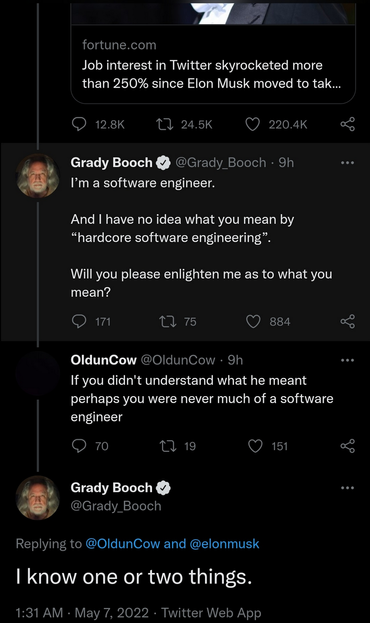The width and height of the screenshot is (370, 623).
Task: Share the top tweet with the fortune.com card
Action: [x=347, y=124]
